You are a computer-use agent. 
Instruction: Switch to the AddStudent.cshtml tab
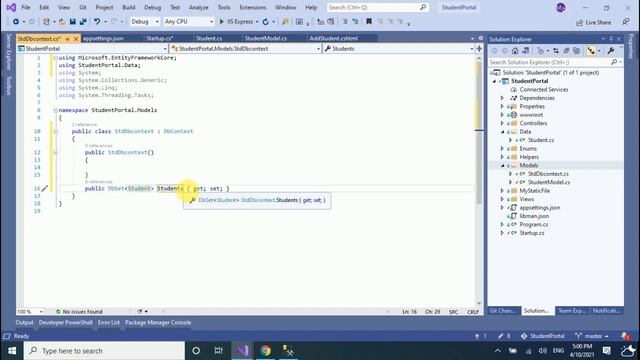tap(333, 38)
